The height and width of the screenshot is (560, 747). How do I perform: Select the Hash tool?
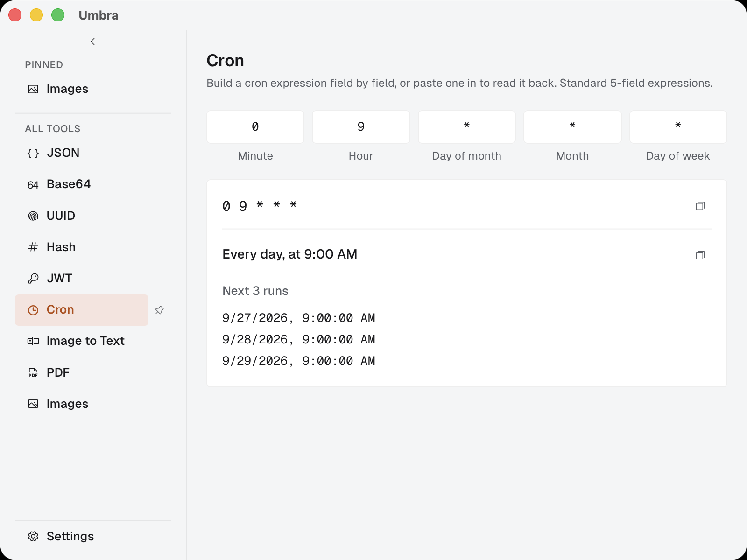(82, 247)
